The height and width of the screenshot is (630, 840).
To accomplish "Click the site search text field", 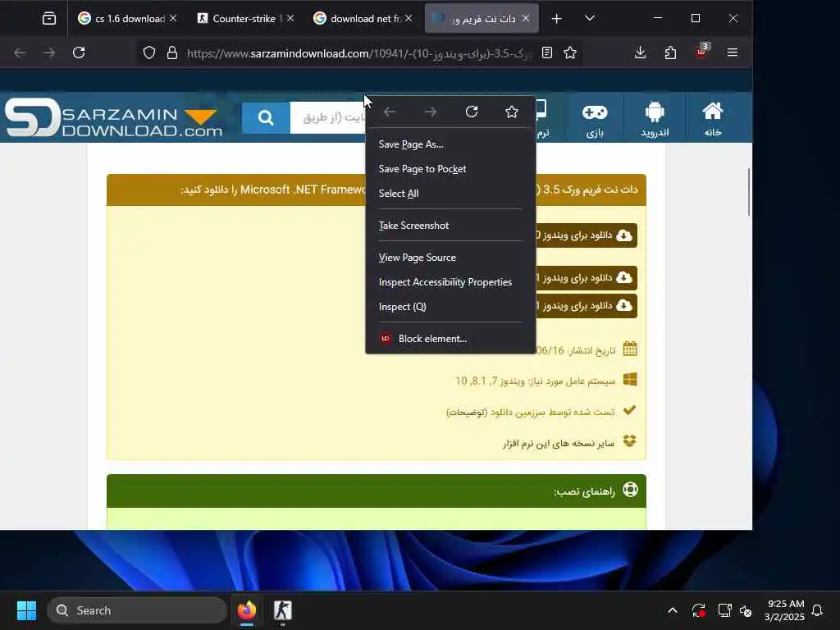I will 328,117.
